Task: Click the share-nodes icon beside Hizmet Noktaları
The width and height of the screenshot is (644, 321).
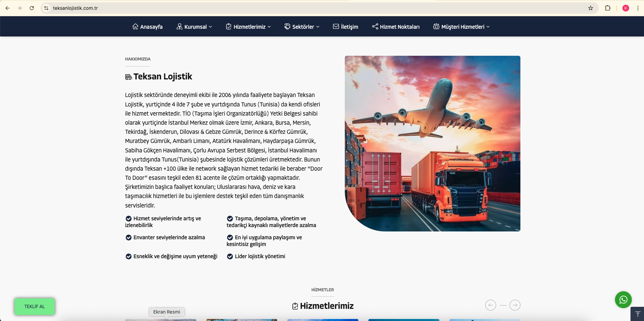Action: pyautogui.click(x=375, y=26)
